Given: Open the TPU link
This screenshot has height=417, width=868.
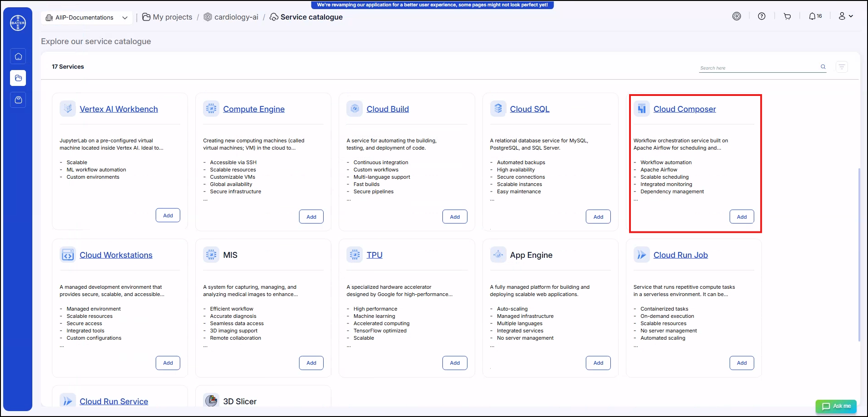Looking at the screenshot, I should [375, 255].
